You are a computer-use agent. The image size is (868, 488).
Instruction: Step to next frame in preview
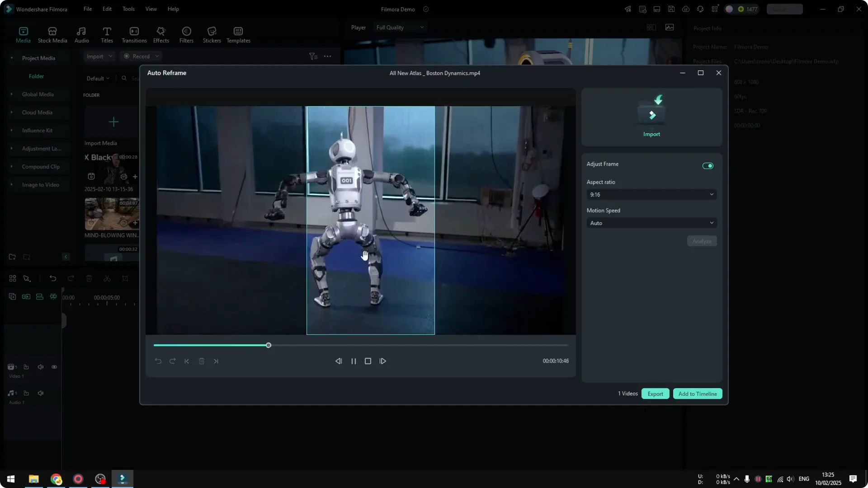tap(383, 361)
